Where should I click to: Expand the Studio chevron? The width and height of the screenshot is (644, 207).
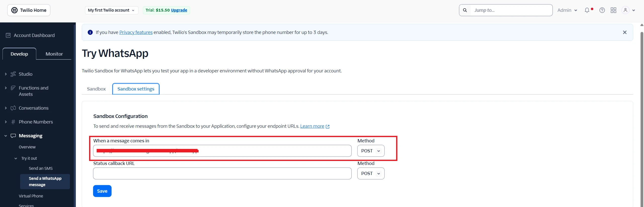(6, 74)
